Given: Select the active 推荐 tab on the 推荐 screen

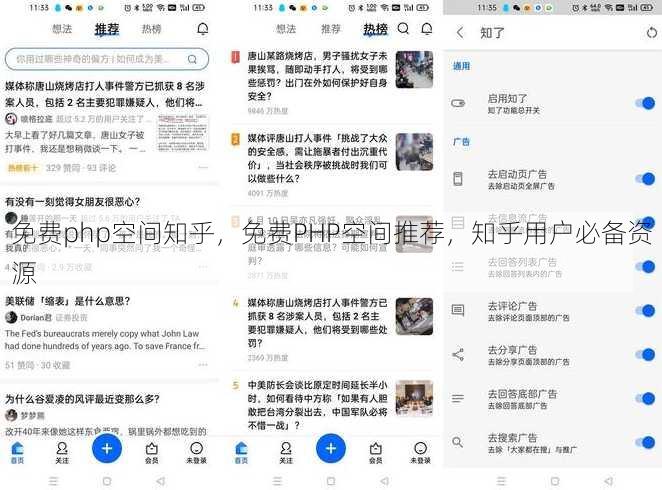Looking at the screenshot, I should click(x=107, y=29).
